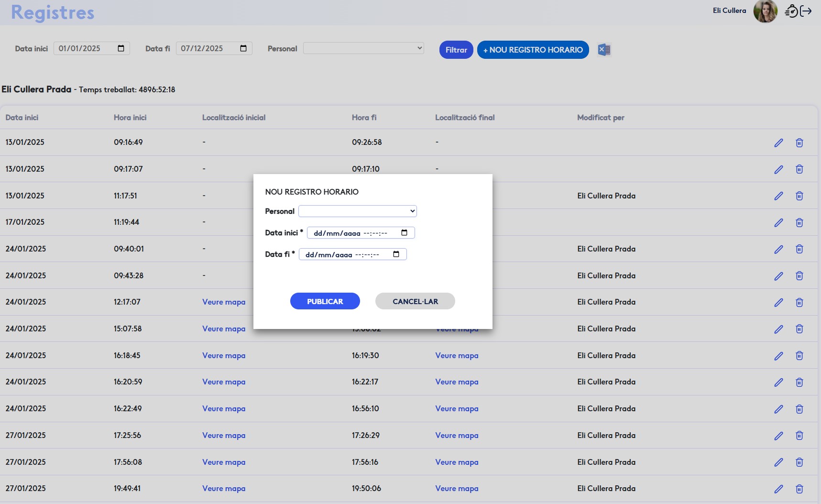The image size is (821, 504).
Task: Open Veure mapa for 16:19:30 end location
Action: 457,356
